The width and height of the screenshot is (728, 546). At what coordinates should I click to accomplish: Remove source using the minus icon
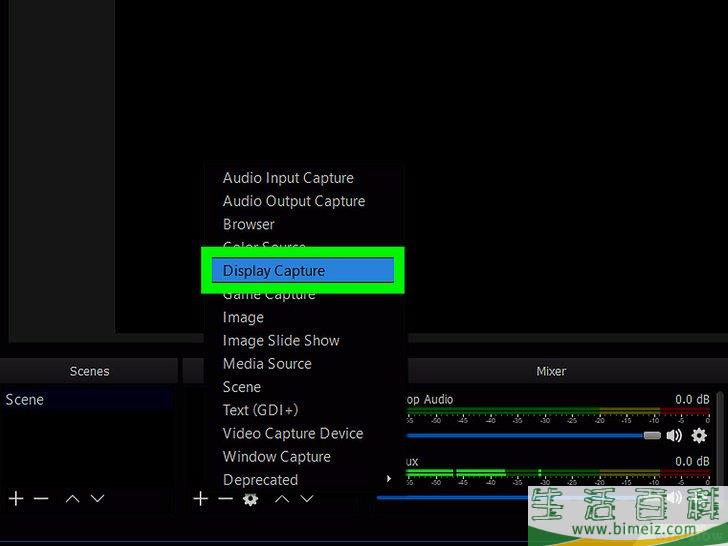225,498
